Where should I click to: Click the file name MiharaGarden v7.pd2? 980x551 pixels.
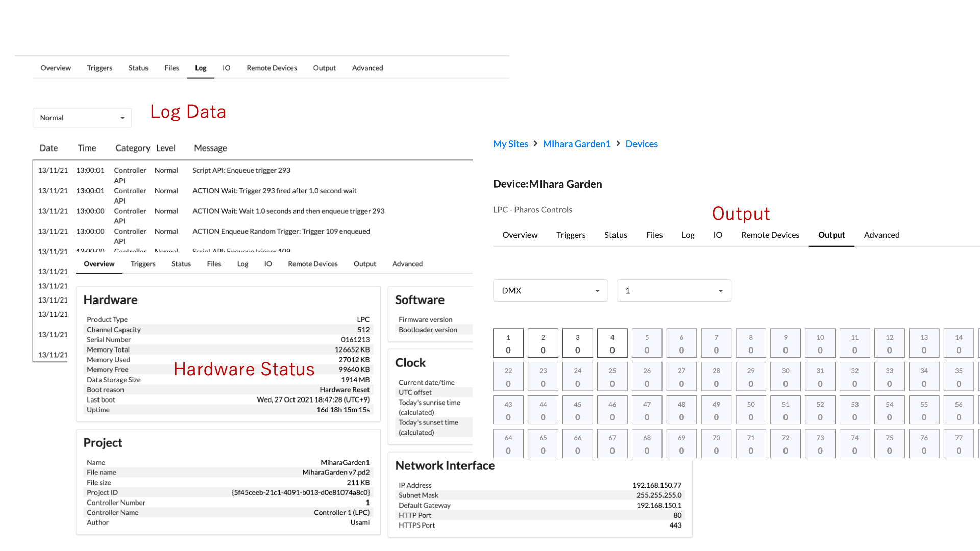336,472
